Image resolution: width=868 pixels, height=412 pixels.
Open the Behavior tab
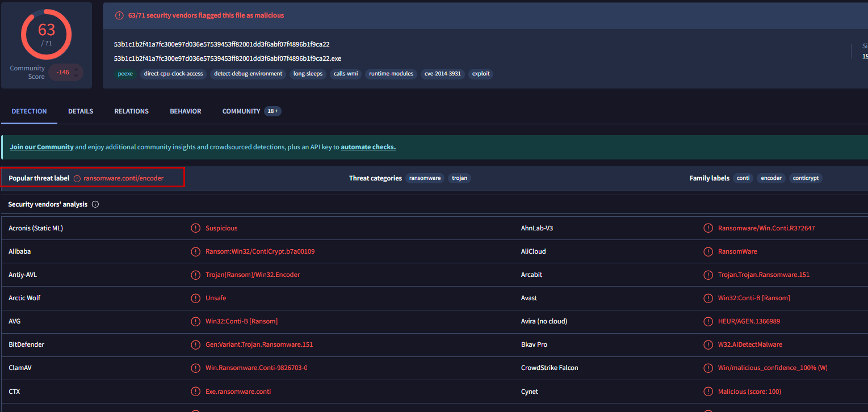pyautogui.click(x=186, y=111)
